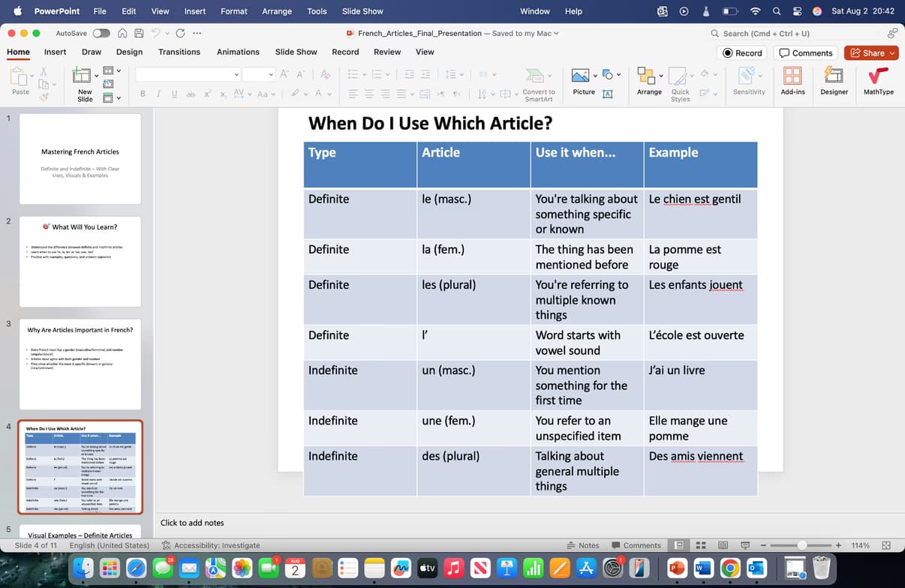This screenshot has height=588, width=905.
Task: Apply bold formatting to text
Action: point(143,94)
